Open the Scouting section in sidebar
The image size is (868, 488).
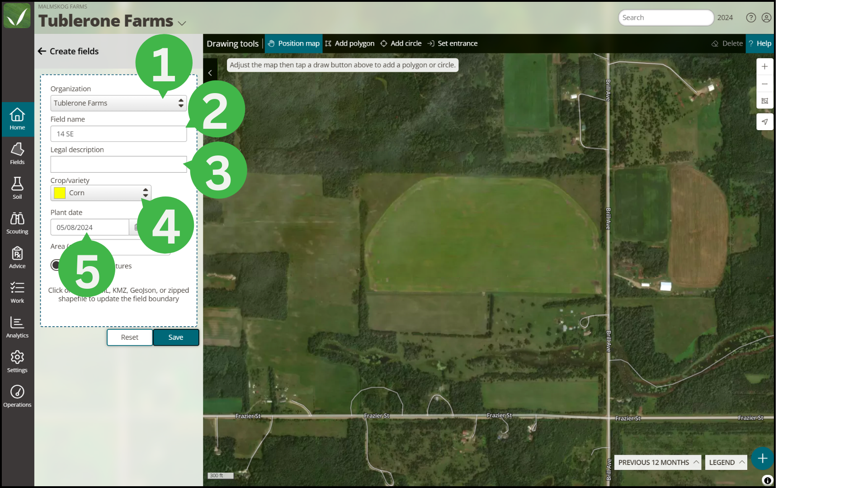17,223
